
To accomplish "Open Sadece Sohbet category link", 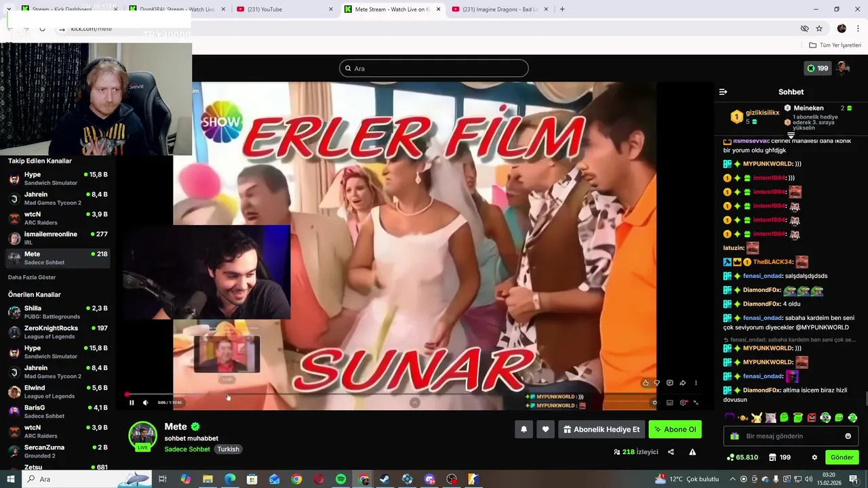I will pos(187,449).
